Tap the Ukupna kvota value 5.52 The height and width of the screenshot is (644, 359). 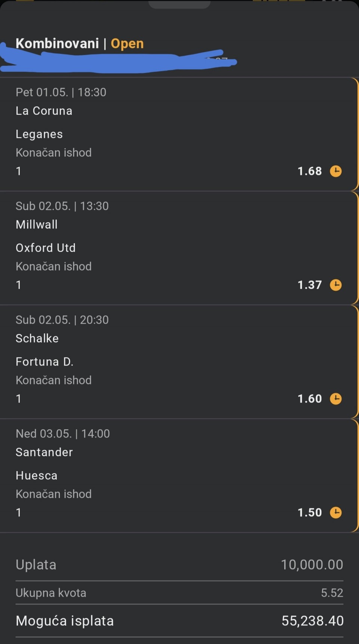tap(332, 593)
